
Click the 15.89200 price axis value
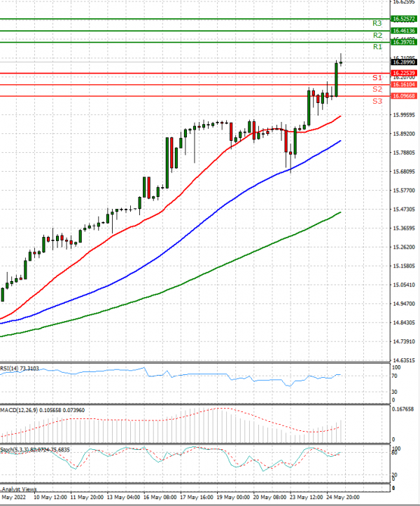404,134
